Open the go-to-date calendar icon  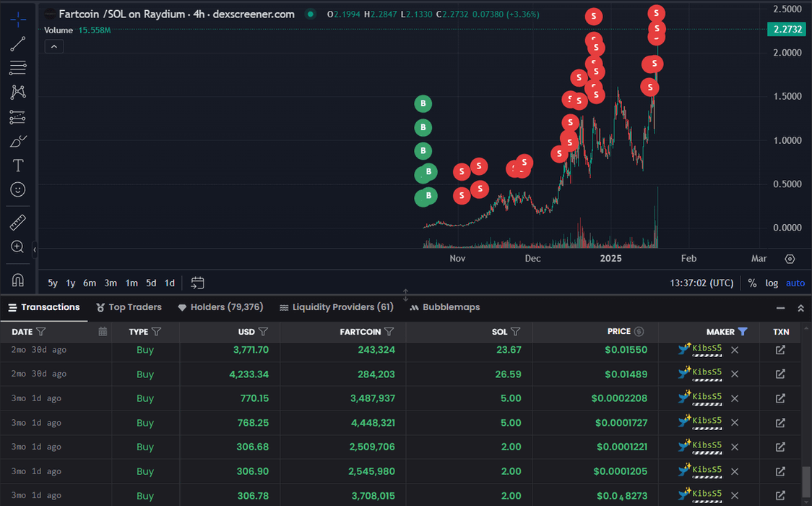[197, 283]
